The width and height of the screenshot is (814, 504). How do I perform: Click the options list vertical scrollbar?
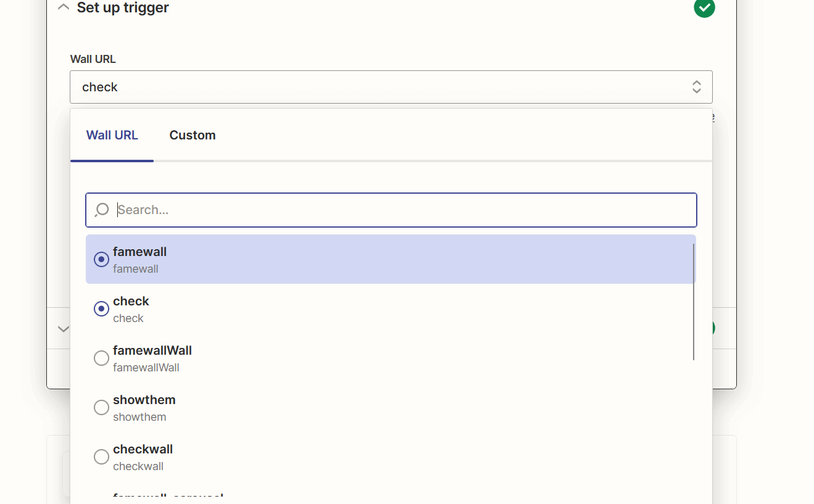point(694,302)
